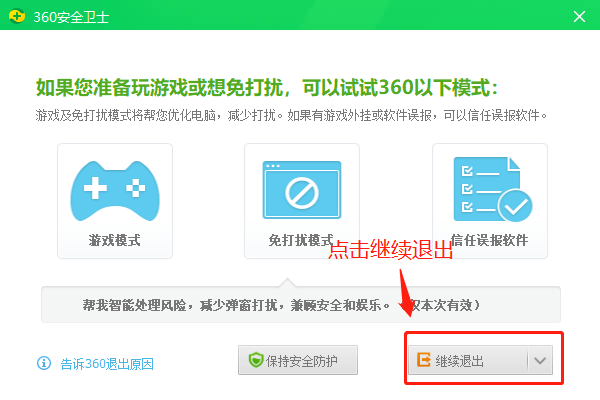Open the 信任误报软件 checklist card
This screenshot has height=400, width=600.
(x=490, y=201)
